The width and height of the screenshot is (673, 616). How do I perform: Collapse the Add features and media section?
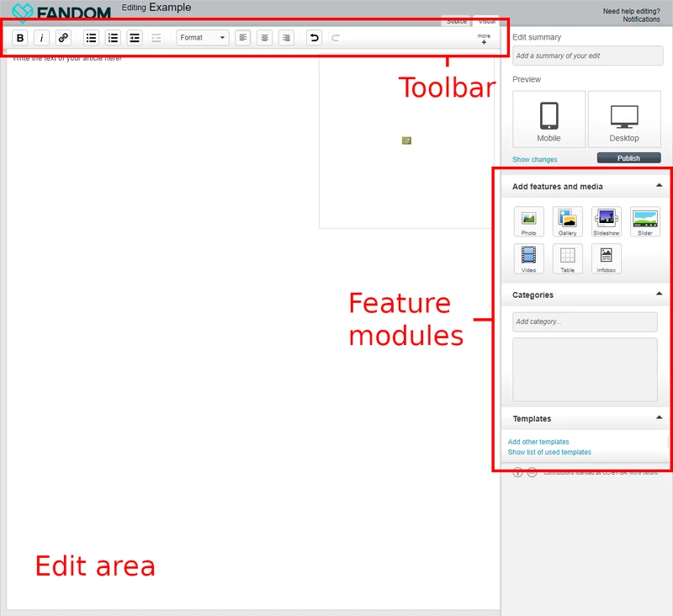tap(659, 185)
